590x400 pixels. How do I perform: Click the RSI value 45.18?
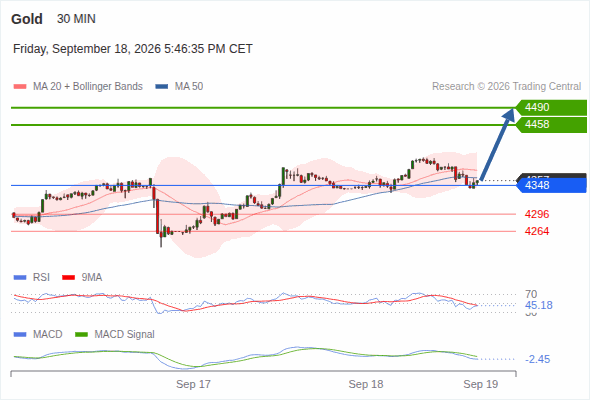[x=539, y=305]
